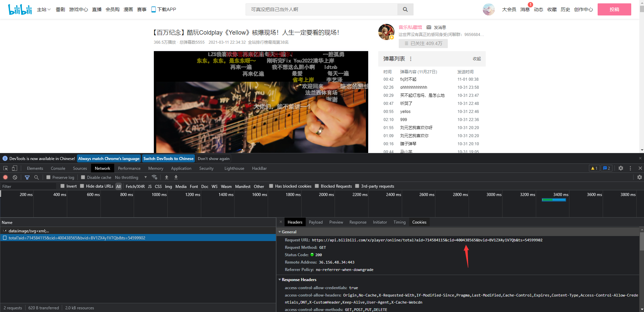
Task: Click the video player frame
Action: (261, 102)
